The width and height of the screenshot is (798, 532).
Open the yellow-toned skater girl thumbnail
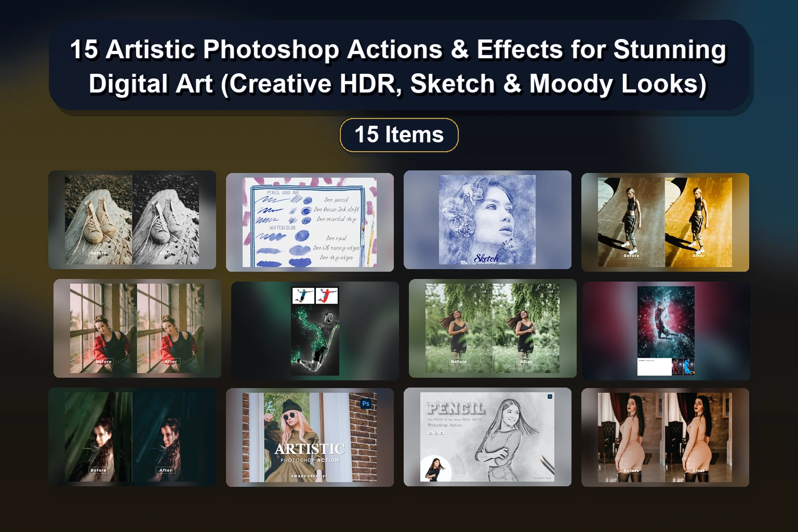[665, 222]
